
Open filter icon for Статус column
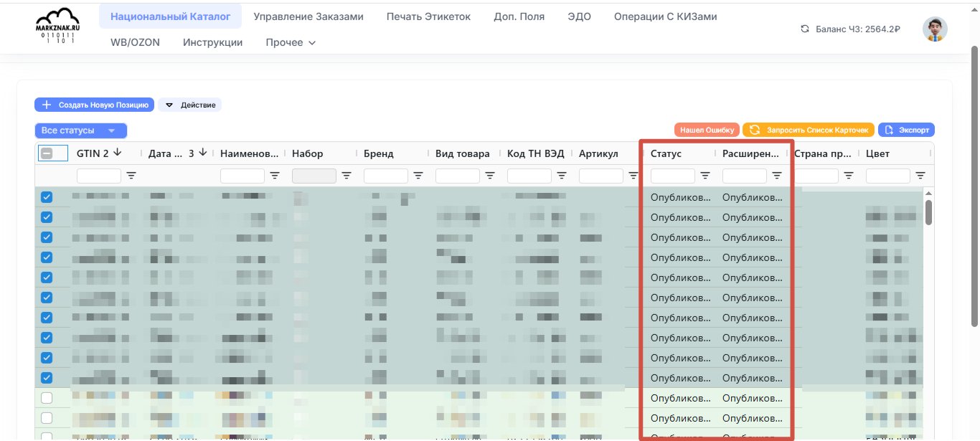pyautogui.click(x=705, y=175)
